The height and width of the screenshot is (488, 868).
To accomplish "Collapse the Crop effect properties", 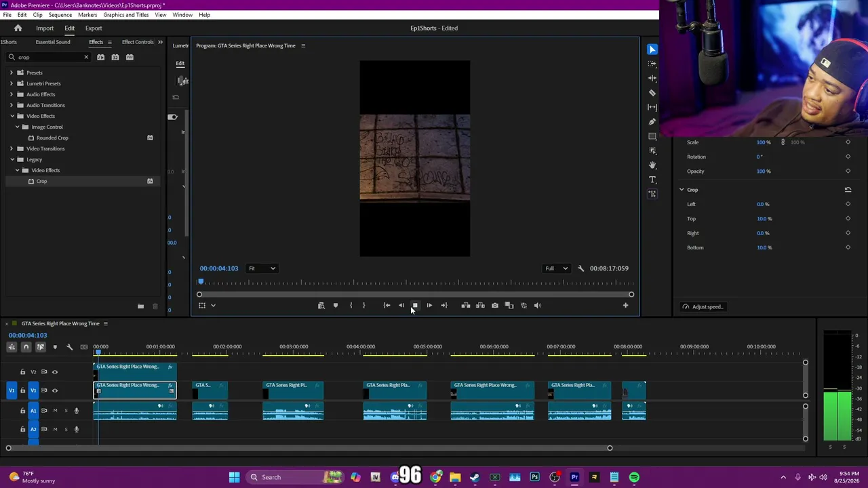I will tap(682, 190).
